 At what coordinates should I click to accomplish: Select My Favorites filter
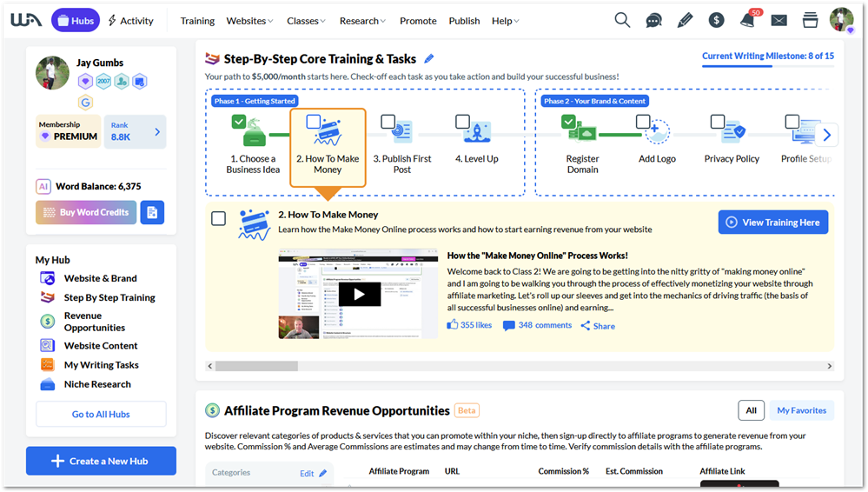point(802,410)
